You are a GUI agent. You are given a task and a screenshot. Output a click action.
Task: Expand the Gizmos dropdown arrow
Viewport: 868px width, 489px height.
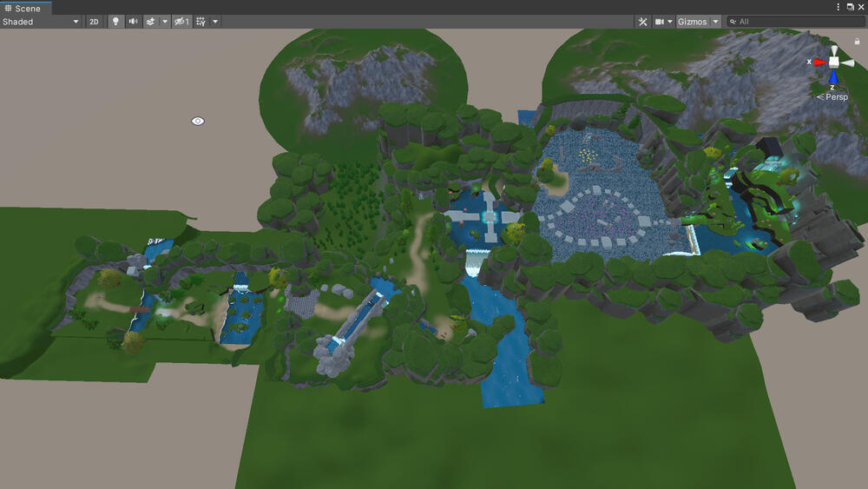pos(715,22)
